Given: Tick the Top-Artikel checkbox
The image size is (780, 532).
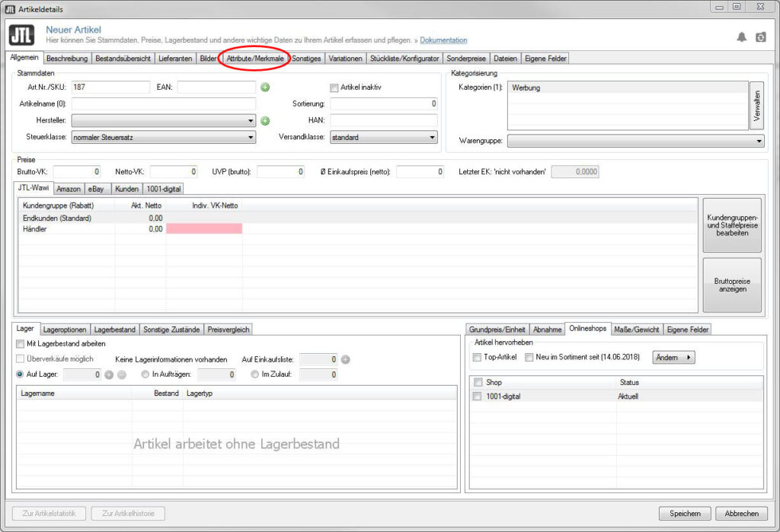Looking at the screenshot, I should [x=477, y=357].
